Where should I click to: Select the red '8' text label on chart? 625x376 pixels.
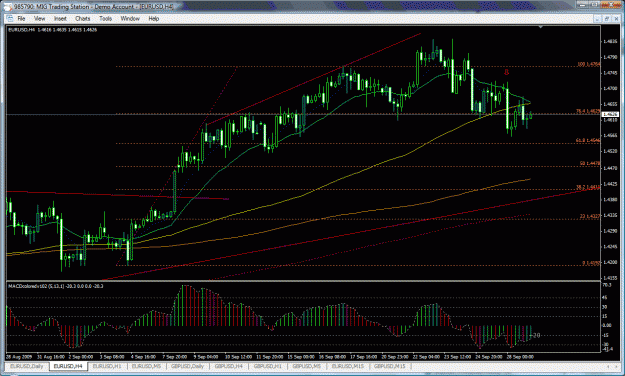click(507, 72)
